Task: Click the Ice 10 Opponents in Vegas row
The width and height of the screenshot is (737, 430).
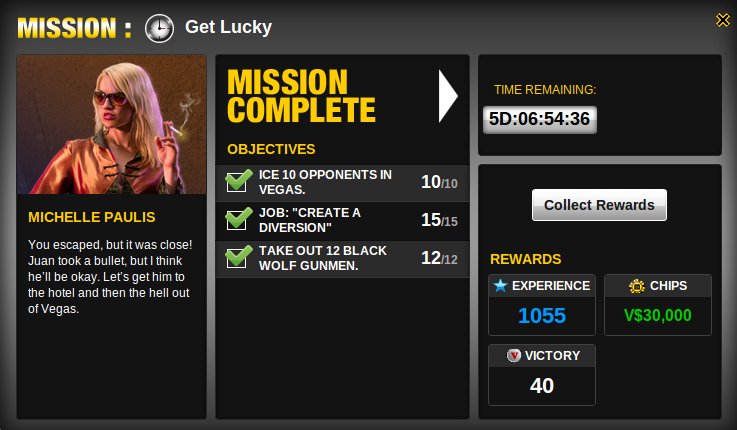Action: pos(342,183)
